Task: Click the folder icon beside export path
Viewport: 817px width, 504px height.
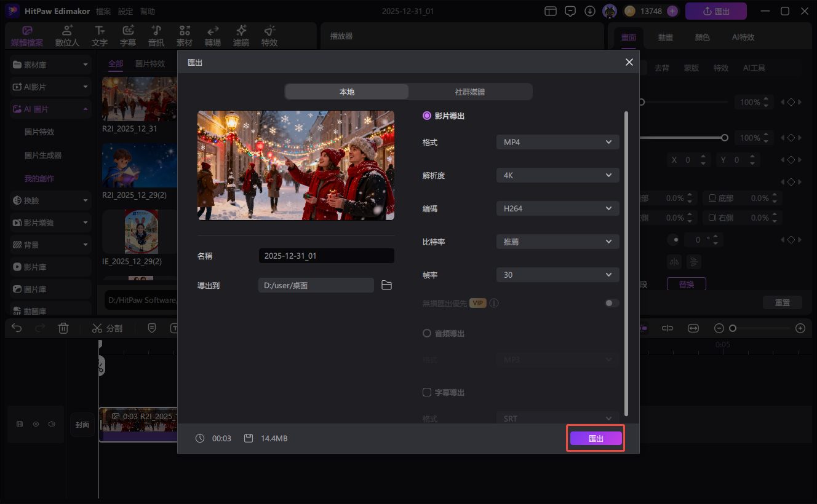Action: click(x=386, y=285)
